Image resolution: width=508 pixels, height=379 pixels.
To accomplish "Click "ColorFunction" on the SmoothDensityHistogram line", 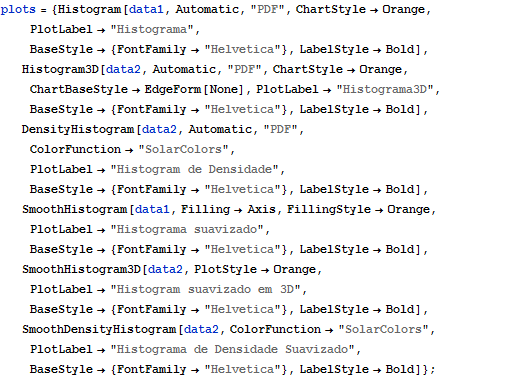I will pos(275,329).
